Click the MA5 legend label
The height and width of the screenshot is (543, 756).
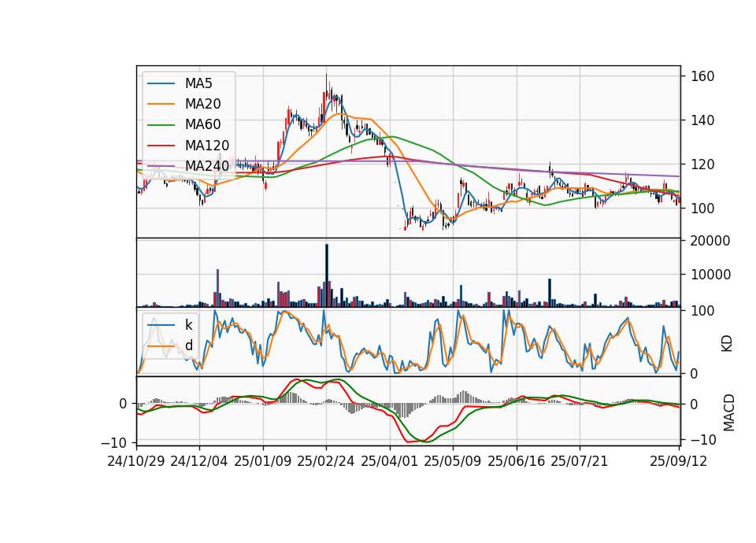pos(198,83)
